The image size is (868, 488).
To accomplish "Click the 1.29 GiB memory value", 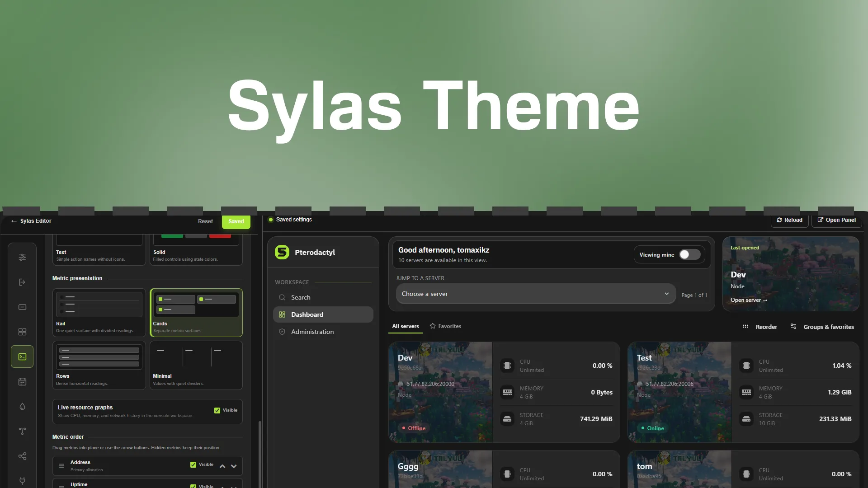I will coord(840,392).
